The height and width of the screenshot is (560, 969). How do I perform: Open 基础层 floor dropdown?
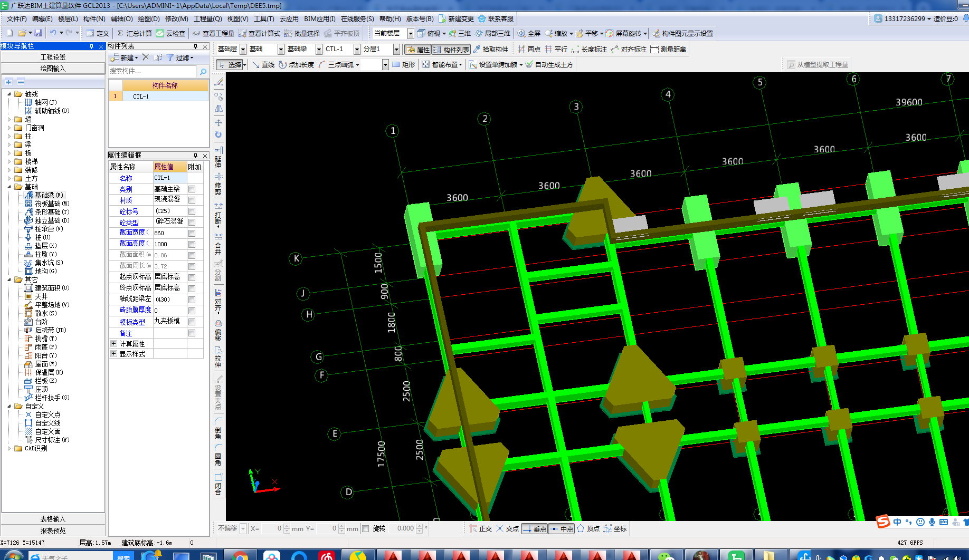243,49
